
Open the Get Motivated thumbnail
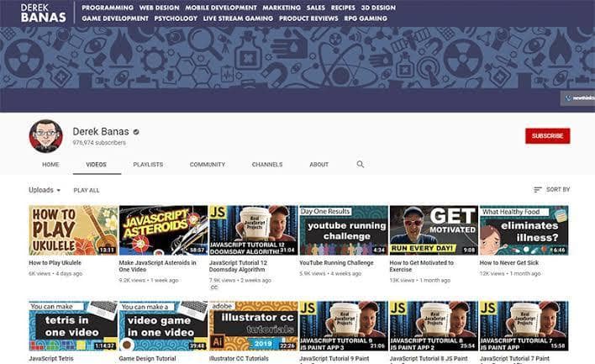[x=434, y=230]
